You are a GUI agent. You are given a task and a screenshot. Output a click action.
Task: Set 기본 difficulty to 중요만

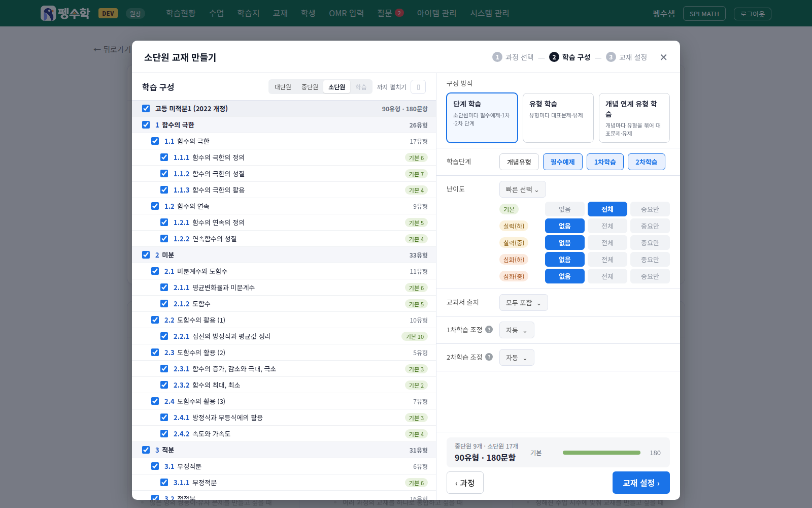tap(650, 209)
